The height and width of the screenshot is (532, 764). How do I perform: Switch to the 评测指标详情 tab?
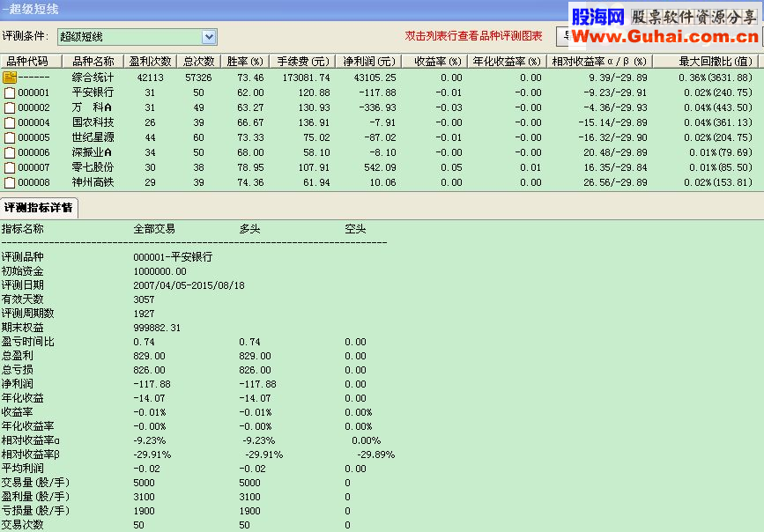pyautogui.click(x=39, y=208)
